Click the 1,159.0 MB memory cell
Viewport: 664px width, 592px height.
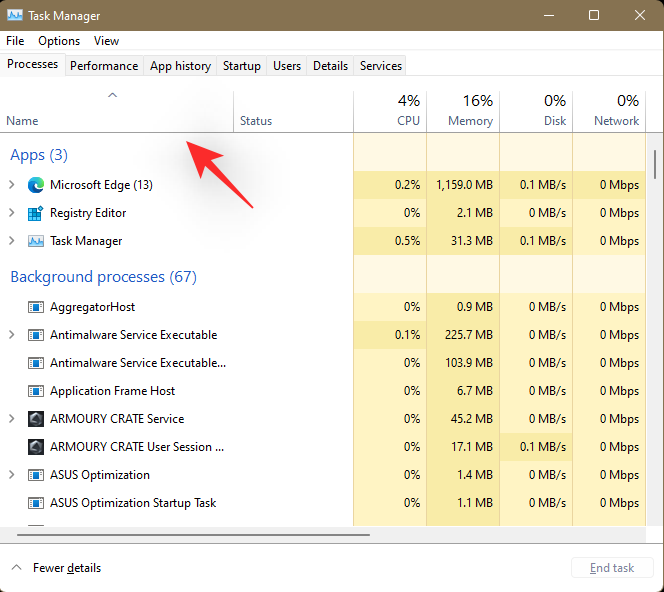click(x=465, y=185)
